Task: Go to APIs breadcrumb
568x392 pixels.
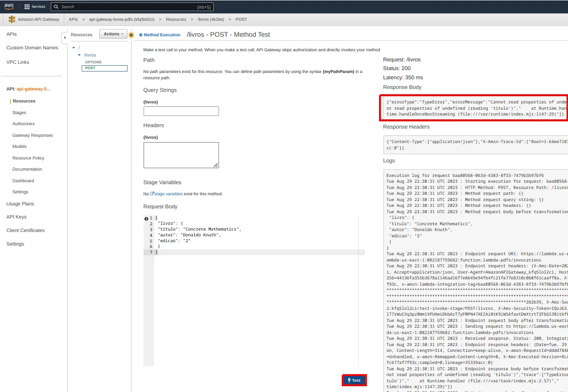Action: [x=73, y=19]
